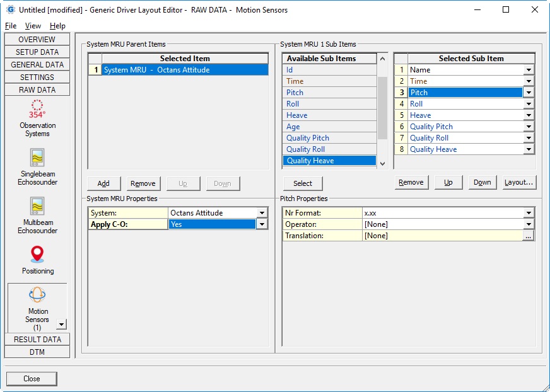Click the application icon in title bar
Image resolution: width=550 pixels, height=392 pixels.
[9, 9]
